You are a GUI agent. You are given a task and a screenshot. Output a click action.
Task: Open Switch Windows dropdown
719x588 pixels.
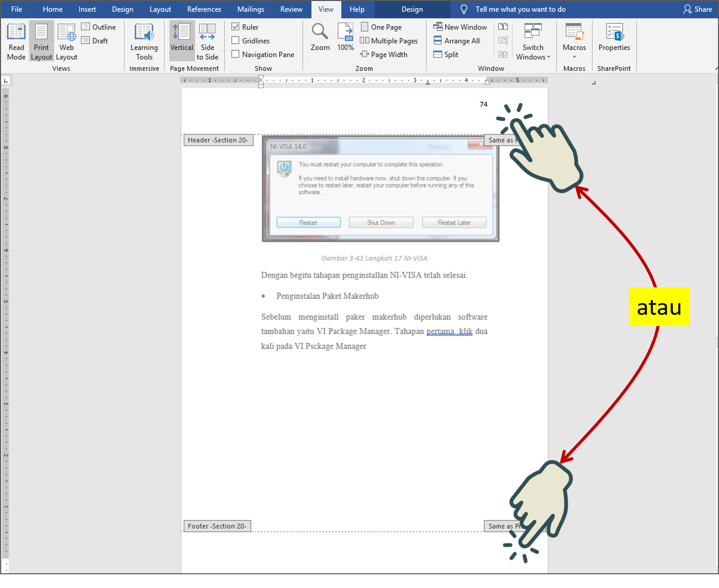click(x=533, y=42)
